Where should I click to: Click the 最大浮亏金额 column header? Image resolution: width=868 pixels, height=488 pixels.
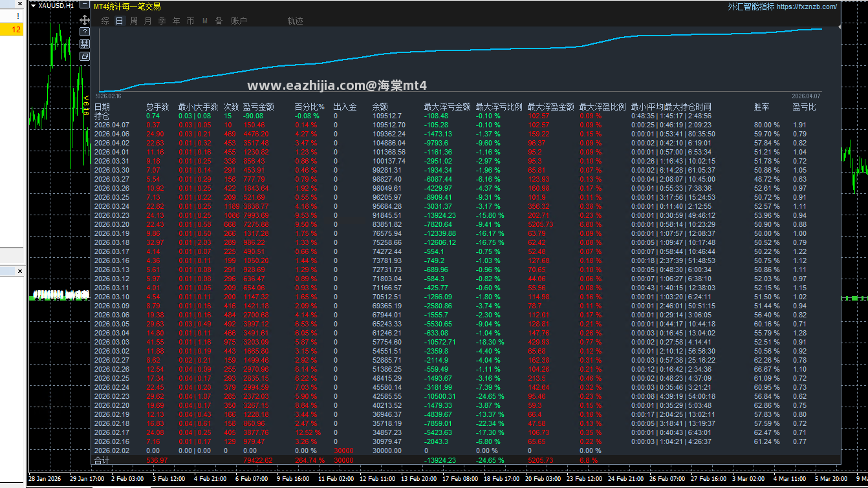coord(448,107)
